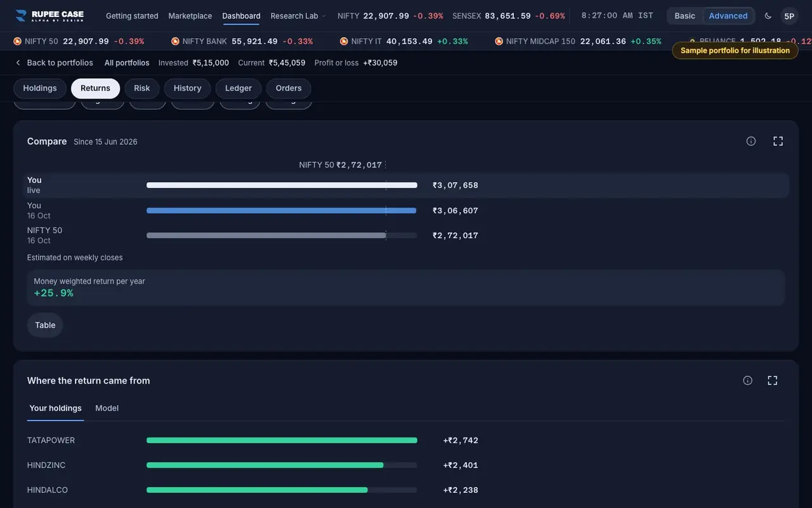This screenshot has width=812, height=508.
Task: Toggle dark mode with the moon icon
Action: [768, 16]
